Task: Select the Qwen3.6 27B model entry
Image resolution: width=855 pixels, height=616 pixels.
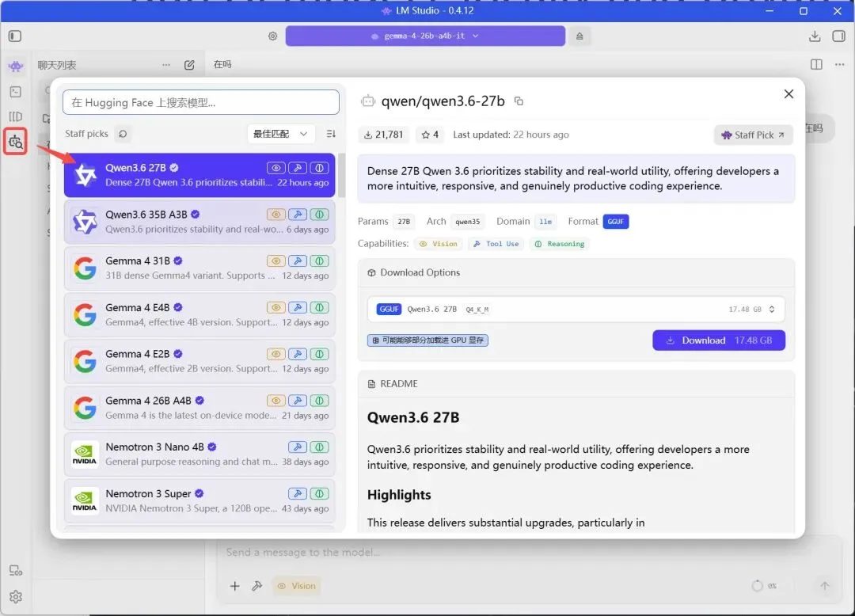Action: pyautogui.click(x=199, y=175)
